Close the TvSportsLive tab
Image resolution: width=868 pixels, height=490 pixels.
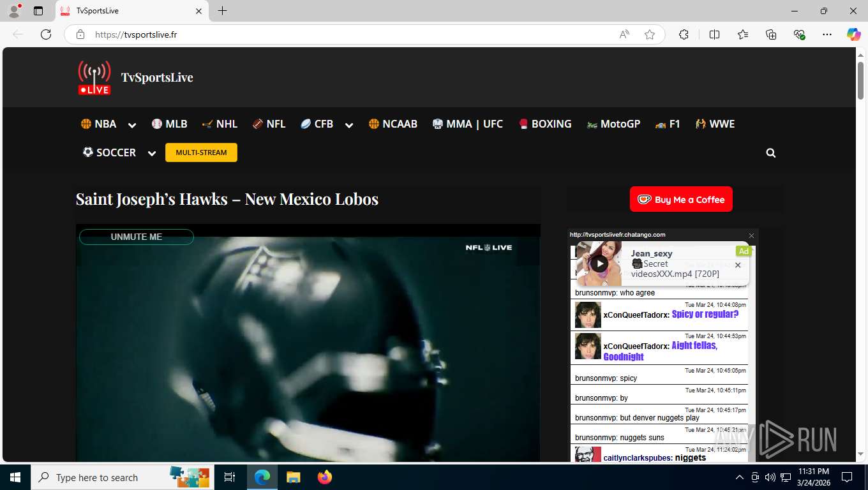198,11
